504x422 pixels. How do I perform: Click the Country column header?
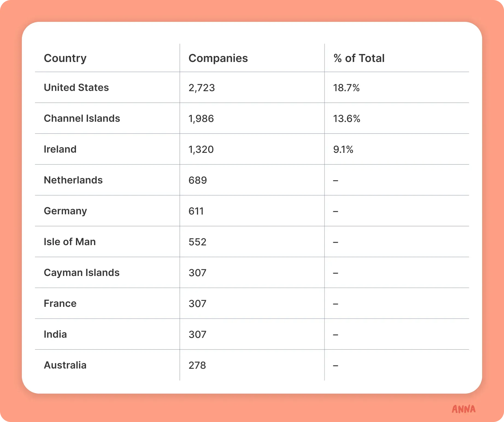pyautogui.click(x=65, y=58)
